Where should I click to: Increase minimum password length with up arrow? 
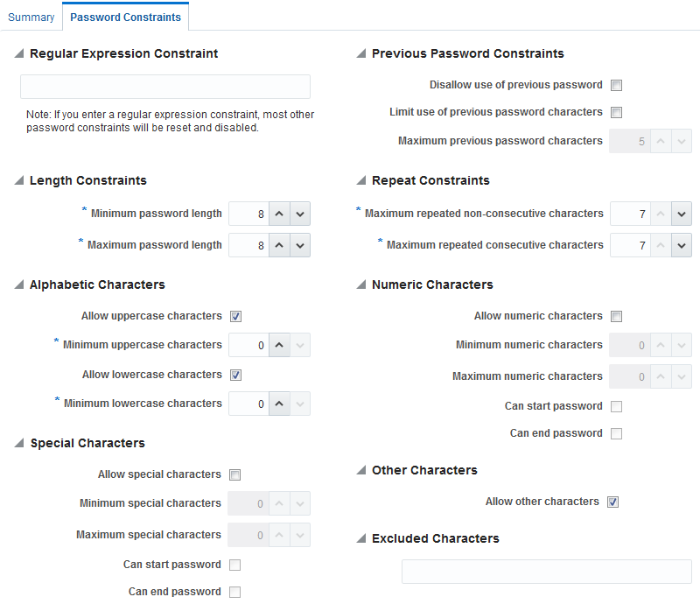(x=279, y=214)
